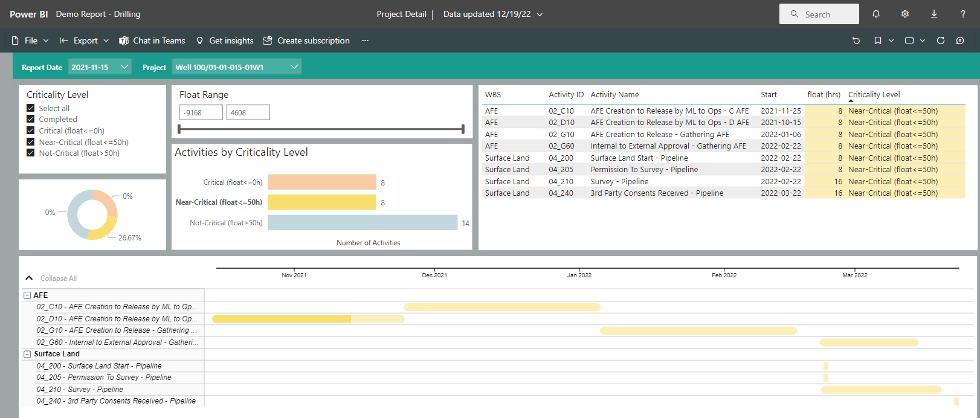Click the reset to default icon
The width and height of the screenshot is (980, 418).
coord(856,40)
